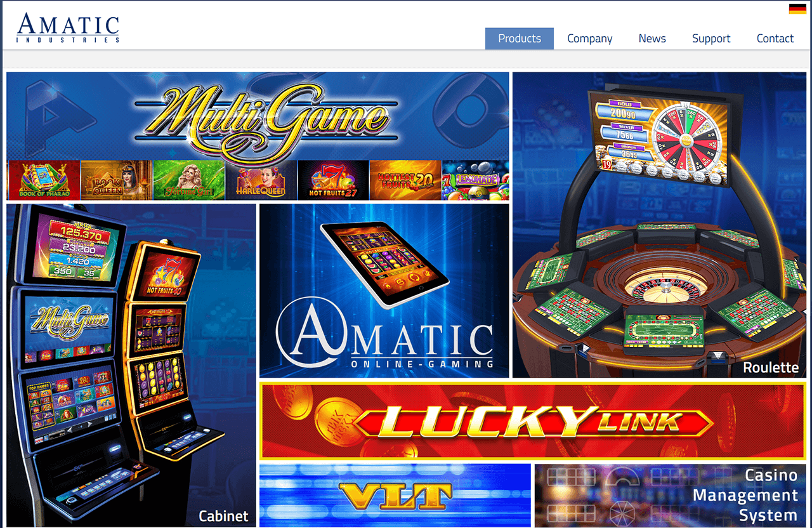Image resolution: width=812 pixels, height=528 pixels.
Task: Open the Amatic Online-Gaming tile
Action: 384,291
